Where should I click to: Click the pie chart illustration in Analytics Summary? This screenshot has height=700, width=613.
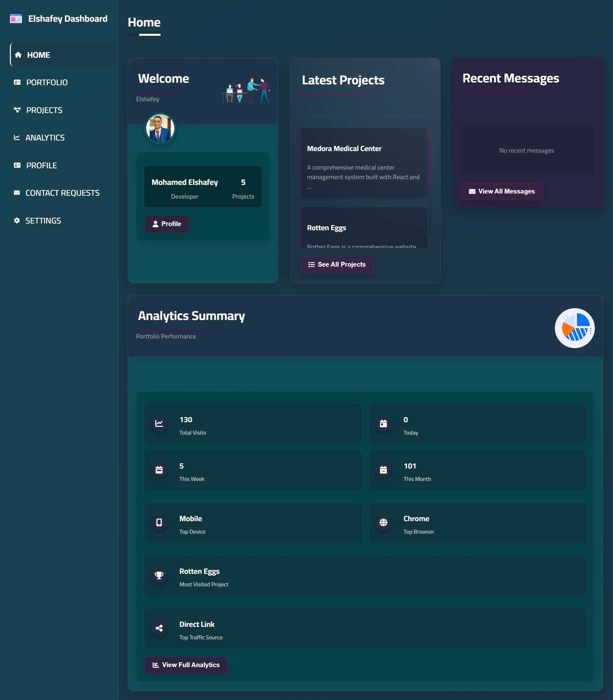(575, 328)
